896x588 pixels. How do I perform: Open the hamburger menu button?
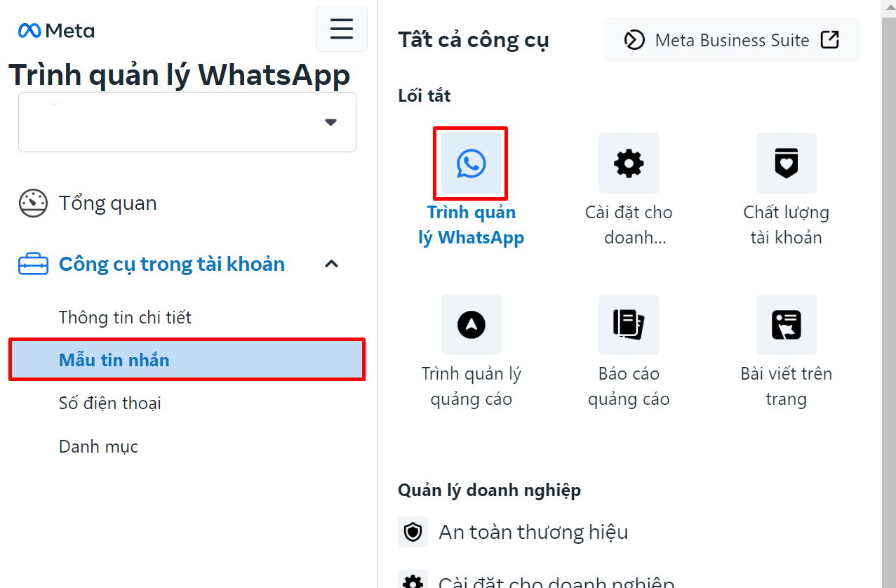click(342, 28)
